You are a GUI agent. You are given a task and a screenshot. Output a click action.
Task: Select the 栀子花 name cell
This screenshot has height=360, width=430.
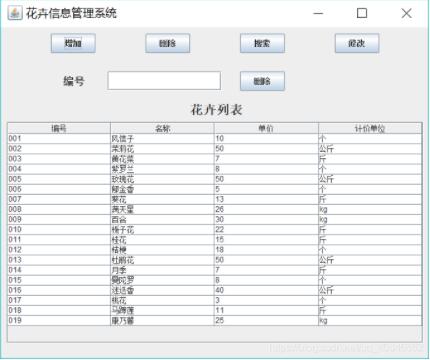[162, 230]
